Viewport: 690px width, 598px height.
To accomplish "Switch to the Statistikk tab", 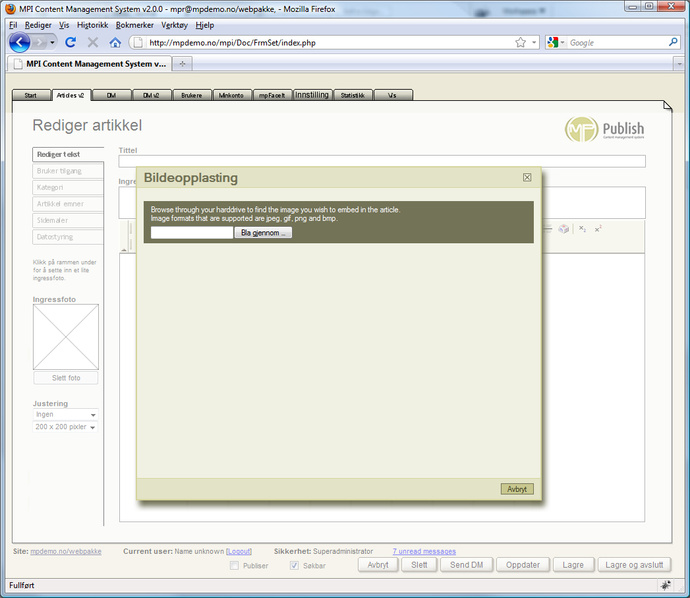I will coord(352,96).
